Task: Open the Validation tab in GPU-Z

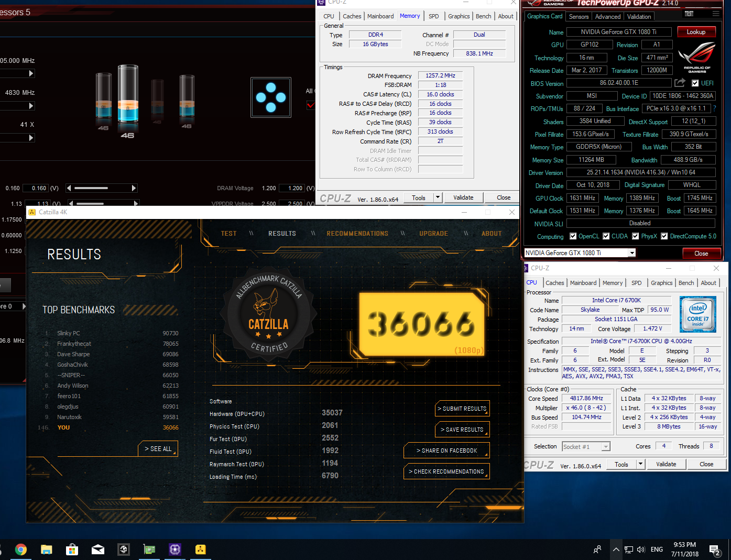Action: pyautogui.click(x=639, y=17)
